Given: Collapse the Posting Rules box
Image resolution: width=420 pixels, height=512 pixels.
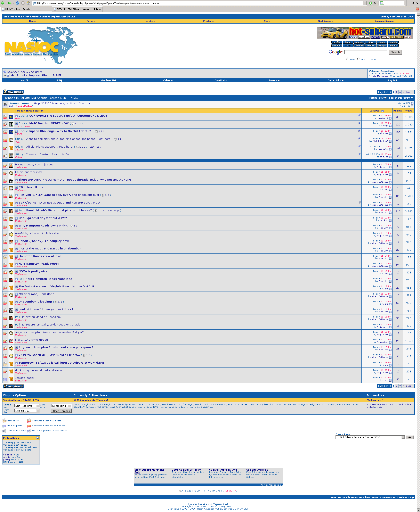Looking at the screenshot, I should click(x=38, y=438).
